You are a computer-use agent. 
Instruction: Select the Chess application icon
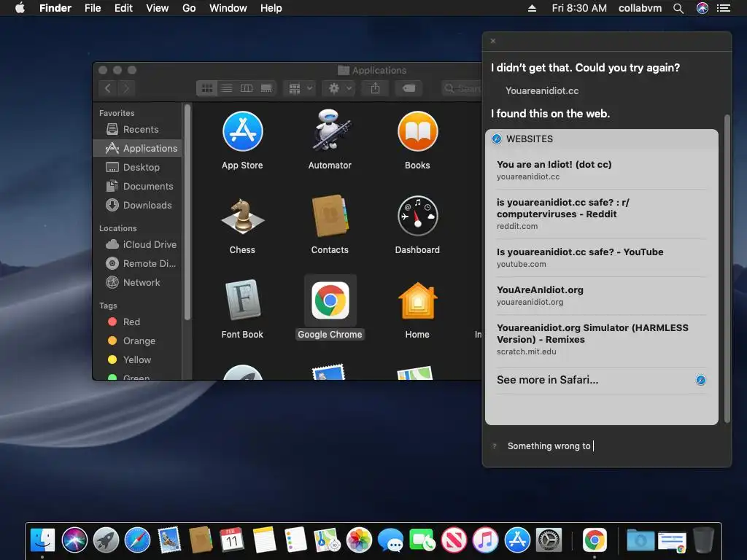point(242,217)
